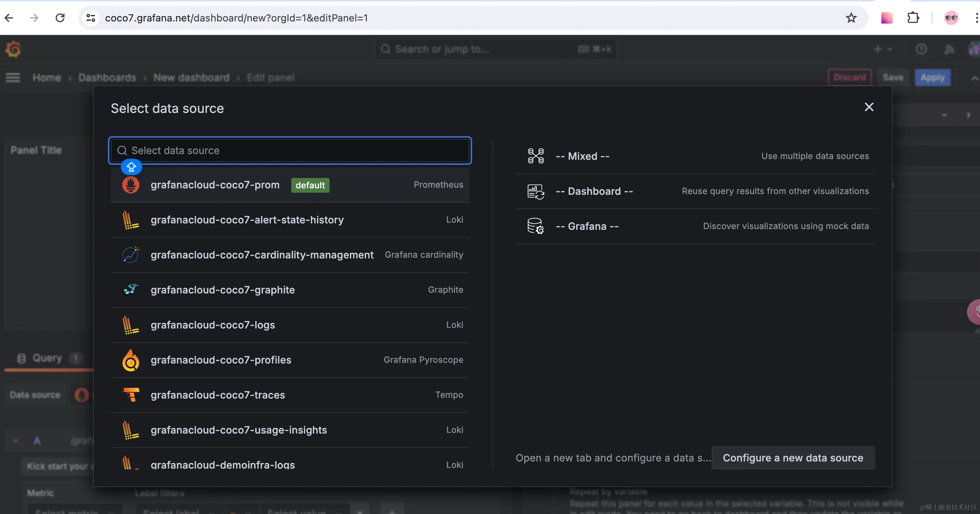Click Configure a new data source button

pyautogui.click(x=793, y=458)
